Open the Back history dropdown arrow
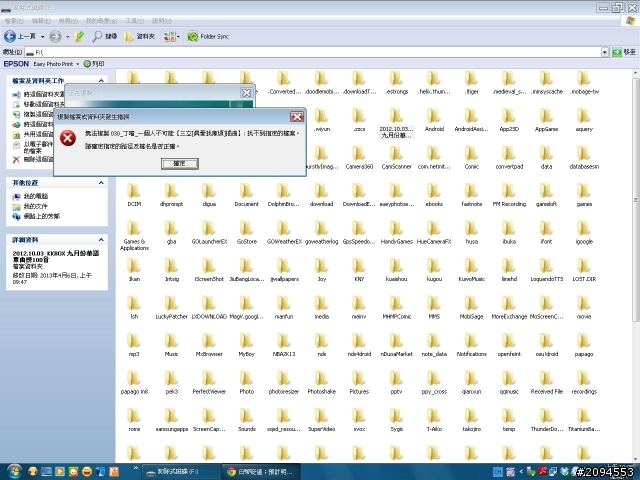 (x=42, y=37)
